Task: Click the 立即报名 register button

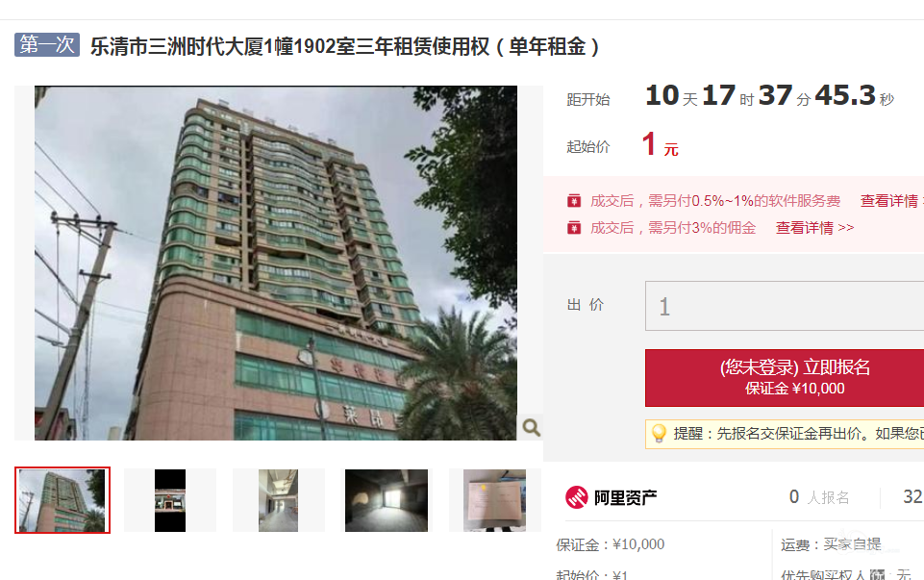Action: click(785, 378)
